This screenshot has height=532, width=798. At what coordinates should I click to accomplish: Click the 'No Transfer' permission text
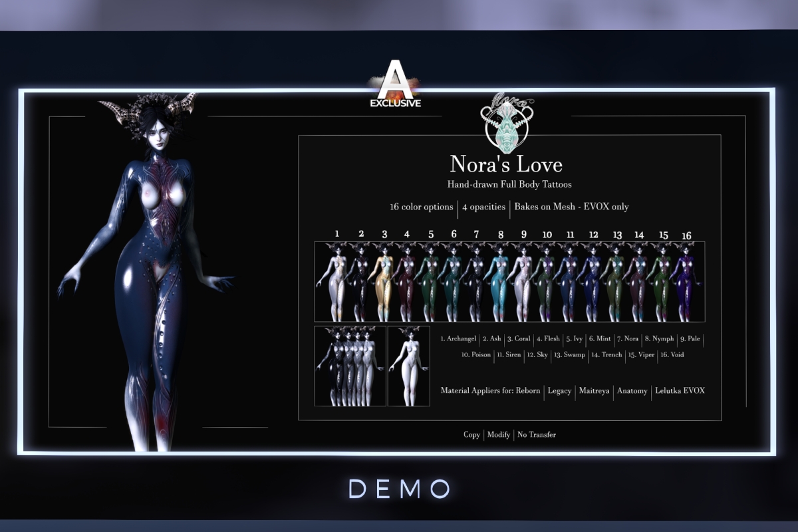537,434
